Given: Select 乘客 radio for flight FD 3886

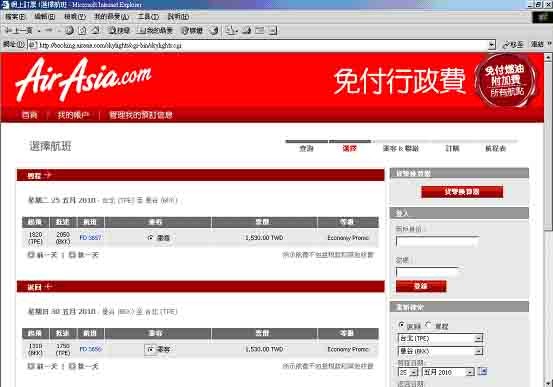Looking at the screenshot, I should click(x=151, y=349).
